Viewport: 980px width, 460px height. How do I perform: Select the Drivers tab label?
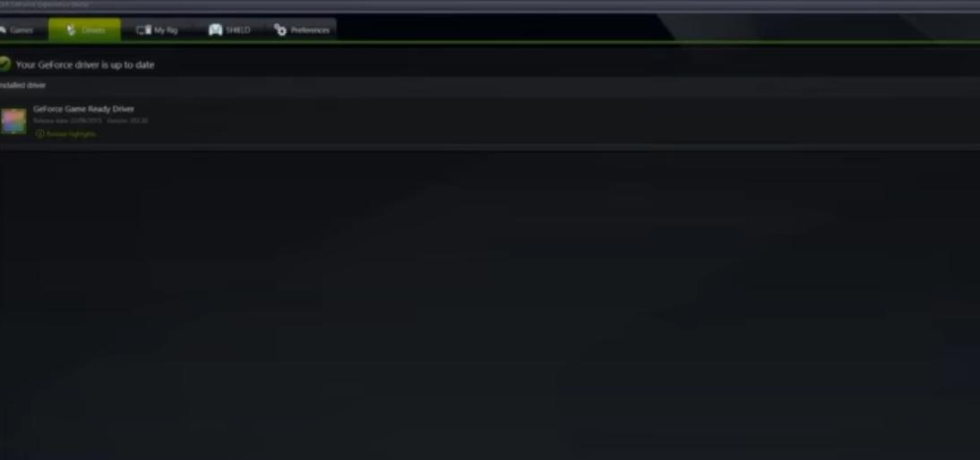tap(93, 30)
